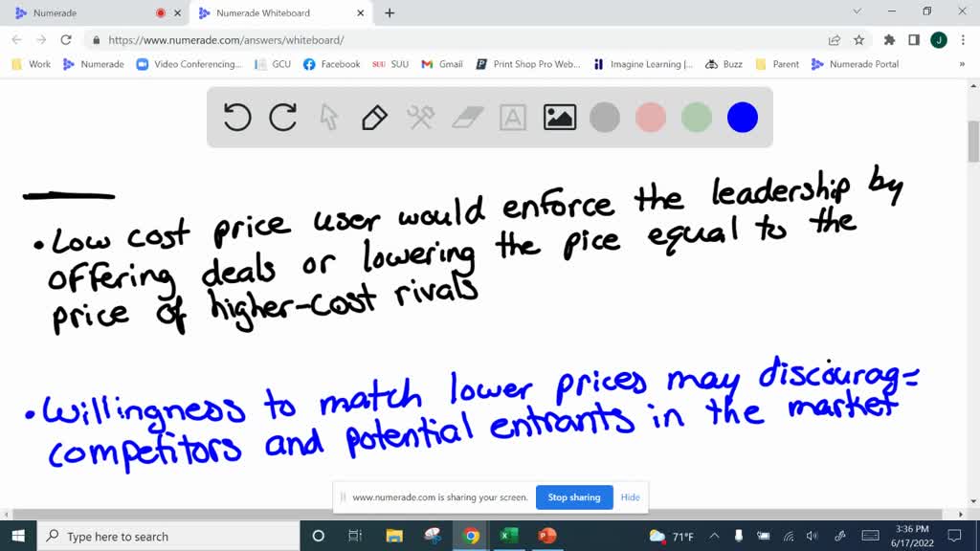This screenshot has height=551, width=980.
Task: Open the text tool on the whiteboard
Action: point(512,117)
